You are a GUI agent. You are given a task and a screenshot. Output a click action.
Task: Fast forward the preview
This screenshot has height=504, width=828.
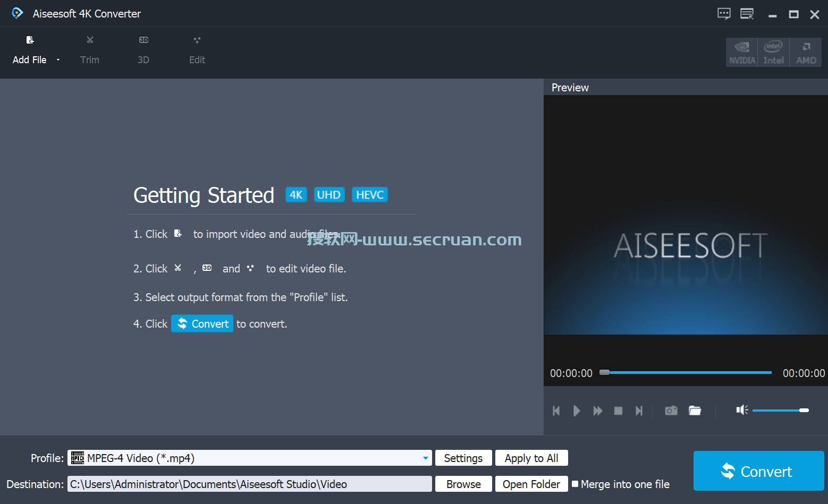click(x=598, y=411)
